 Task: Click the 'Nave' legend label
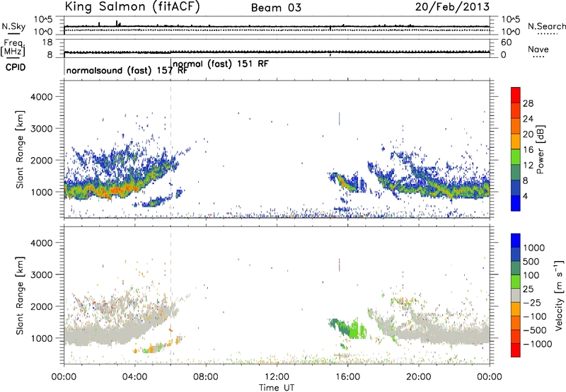tap(538, 49)
